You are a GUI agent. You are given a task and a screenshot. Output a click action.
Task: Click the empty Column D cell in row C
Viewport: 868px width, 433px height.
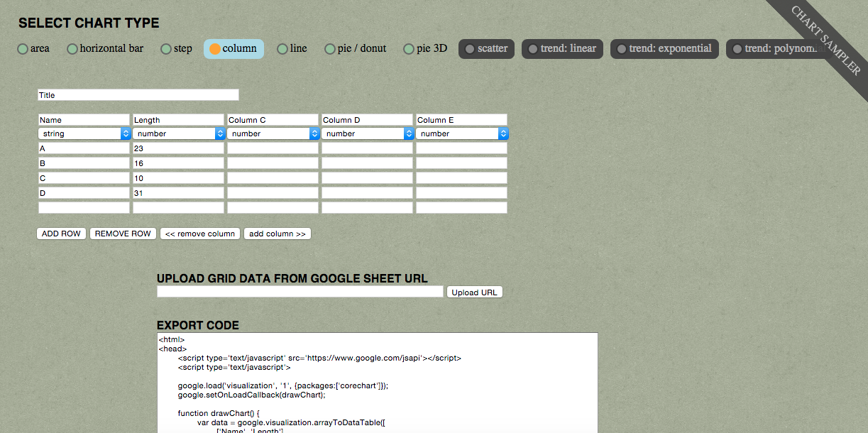(x=368, y=178)
